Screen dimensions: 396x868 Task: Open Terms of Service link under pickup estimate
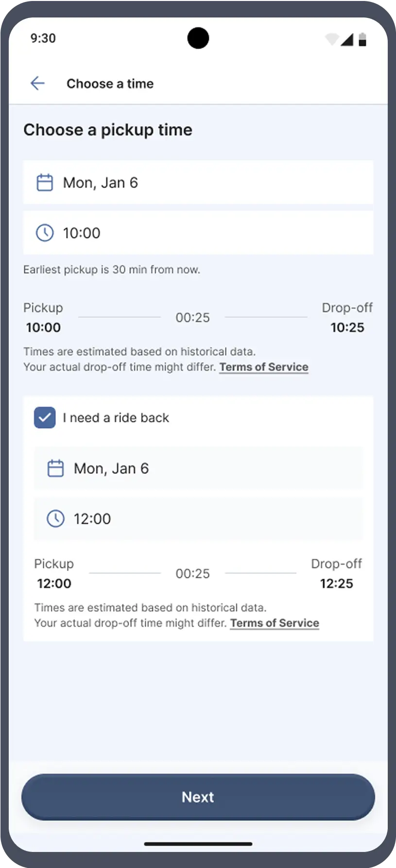[x=264, y=367]
